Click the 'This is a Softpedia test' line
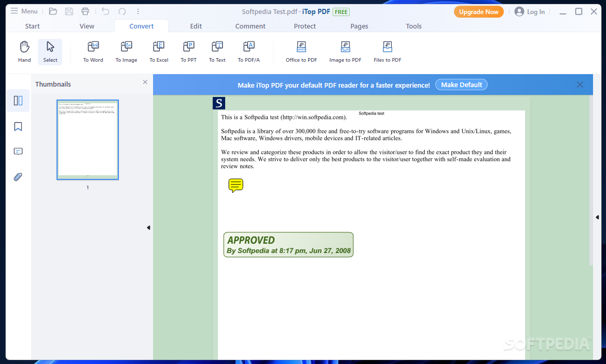This screenshot has height=364, width=606. [284, 117]
